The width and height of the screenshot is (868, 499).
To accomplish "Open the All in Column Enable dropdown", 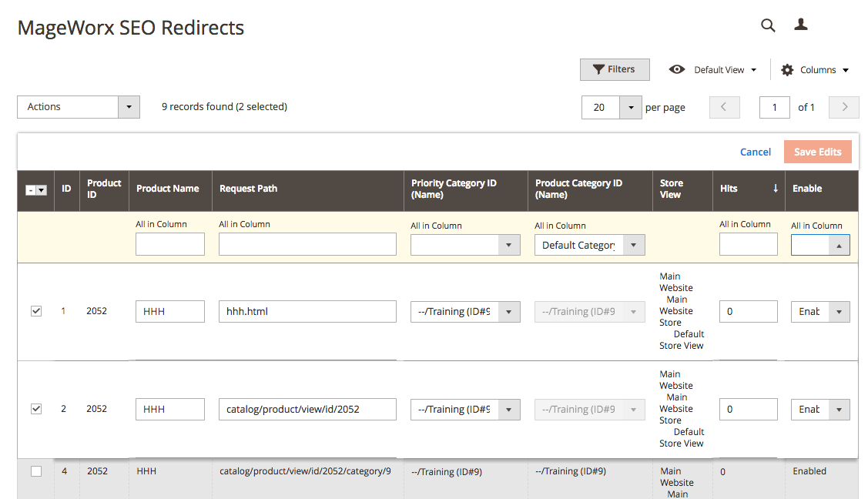I will pyautogui.click(x=819, y=245).
